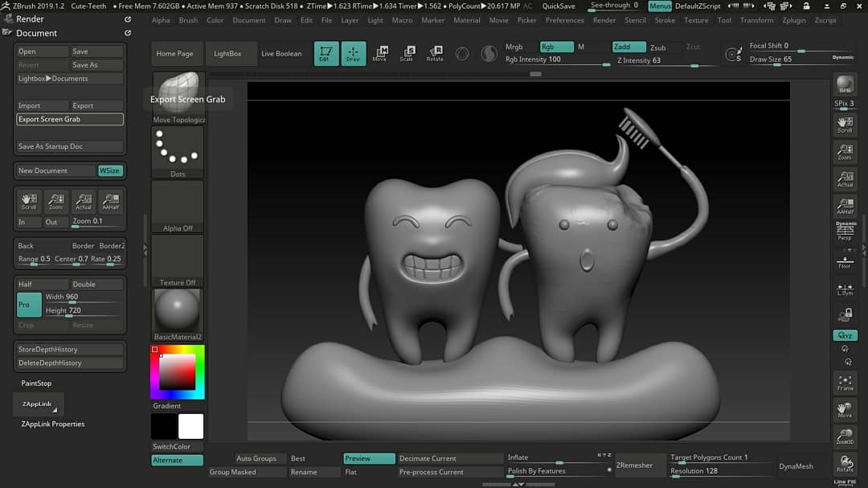Open the Dots stroke type picker
This screenshot has width=868, height=488.
point(178,152)
